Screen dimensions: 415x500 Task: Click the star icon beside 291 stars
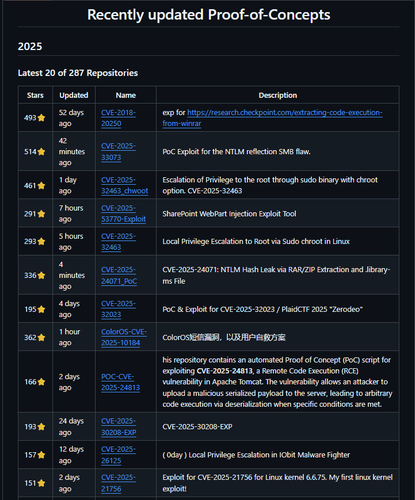41,214
